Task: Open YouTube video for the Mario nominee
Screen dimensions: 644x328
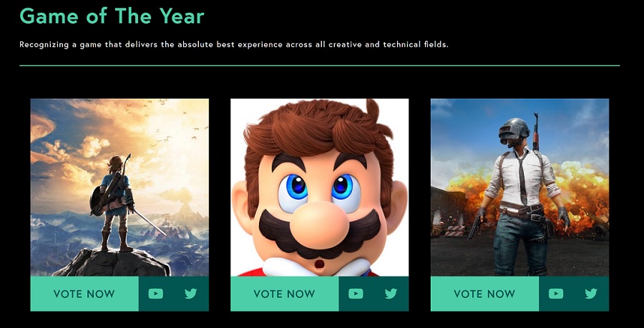Action: tap(356, 294)
